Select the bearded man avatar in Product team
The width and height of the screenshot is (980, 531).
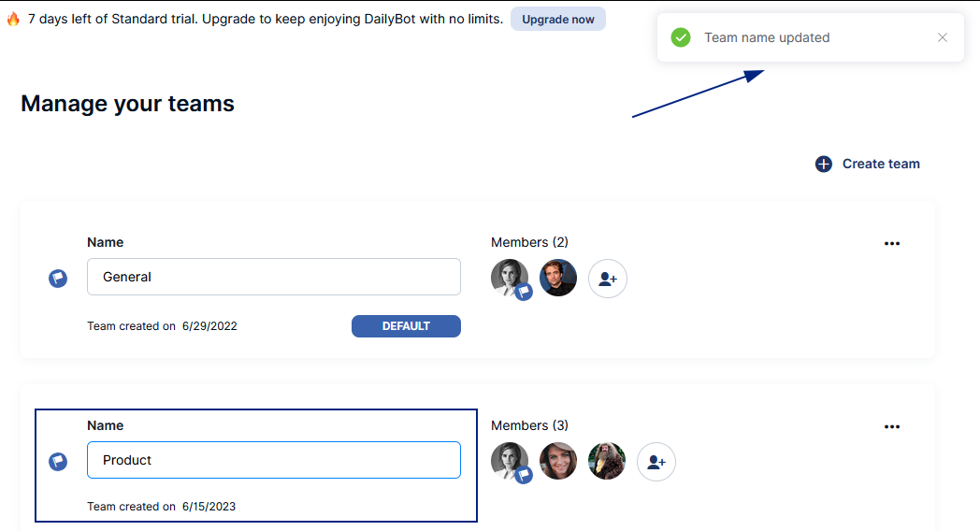coord(607,461)
